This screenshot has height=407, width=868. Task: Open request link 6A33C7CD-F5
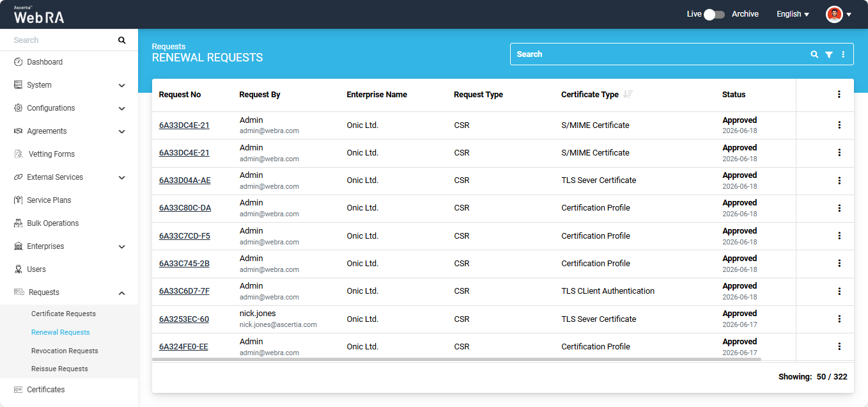click(x=184, y=235)
